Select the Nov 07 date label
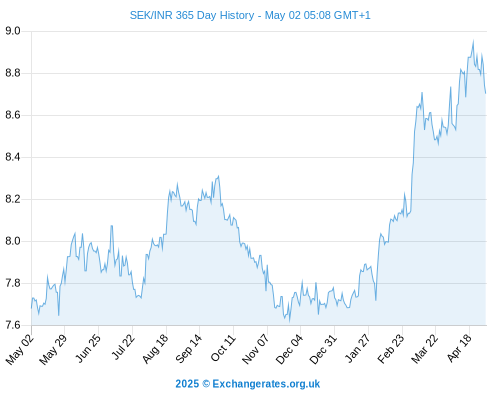The image size is (495, 400). [255, 348]
